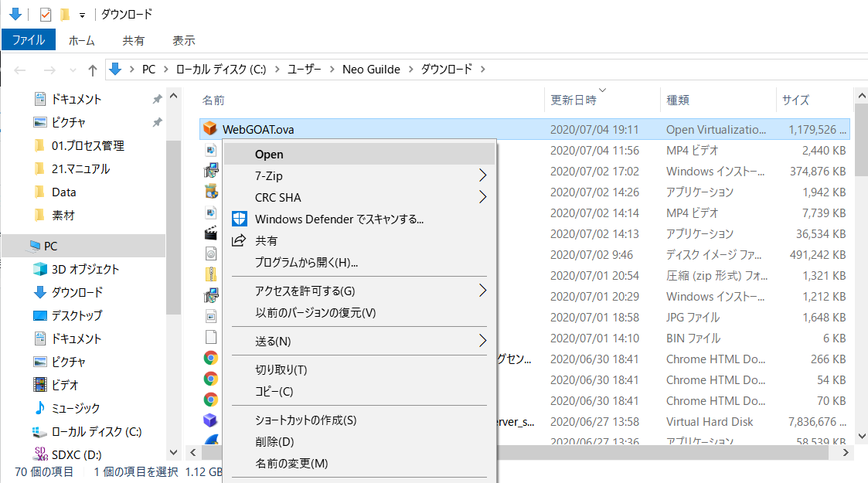This screenshot has height=483, width=868.
Task: Click the disk image file icon
Action: tap(210, 254)
